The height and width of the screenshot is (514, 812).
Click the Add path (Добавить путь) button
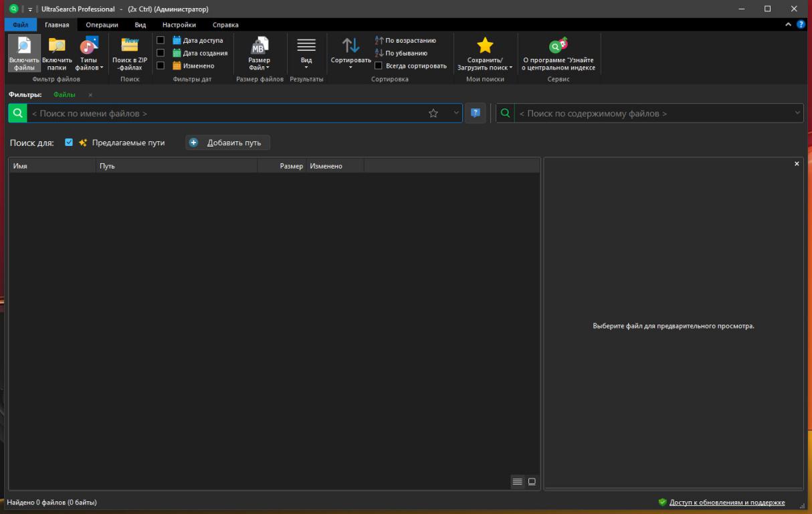click(x=227, y=143)
